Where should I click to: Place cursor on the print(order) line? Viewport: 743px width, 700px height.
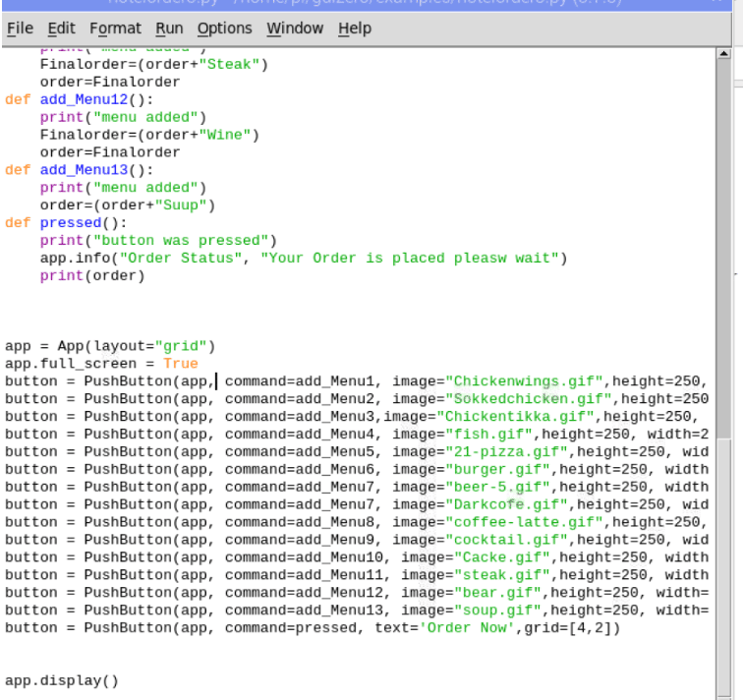(x=91, y=276)
